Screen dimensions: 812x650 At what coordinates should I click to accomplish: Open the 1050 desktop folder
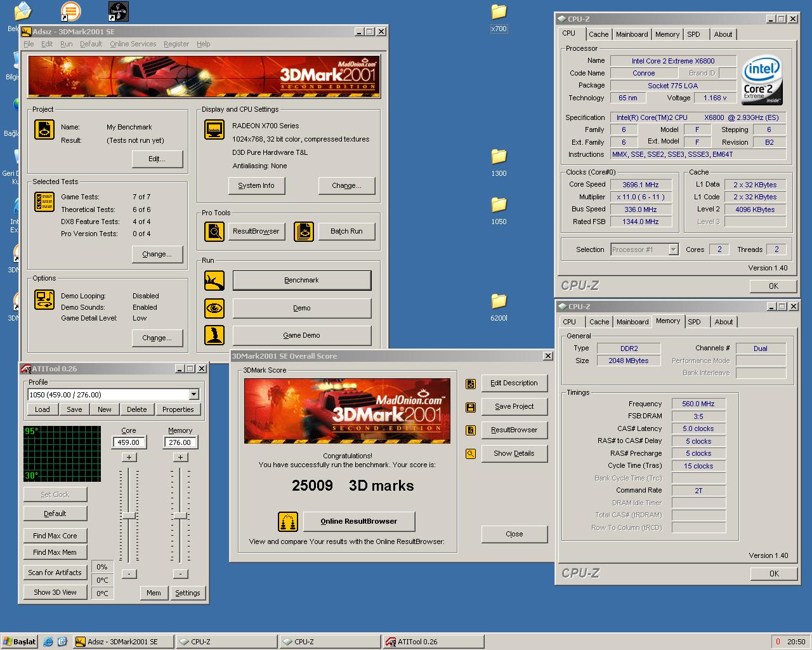coord(499,211)
